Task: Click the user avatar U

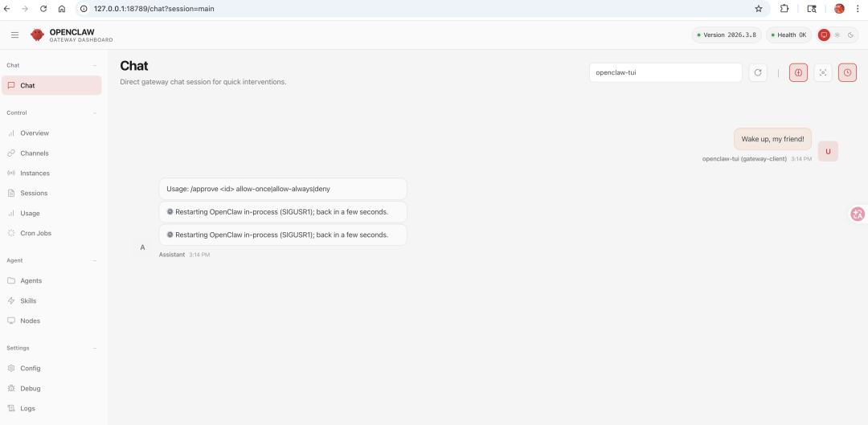Action: (828, 151)
